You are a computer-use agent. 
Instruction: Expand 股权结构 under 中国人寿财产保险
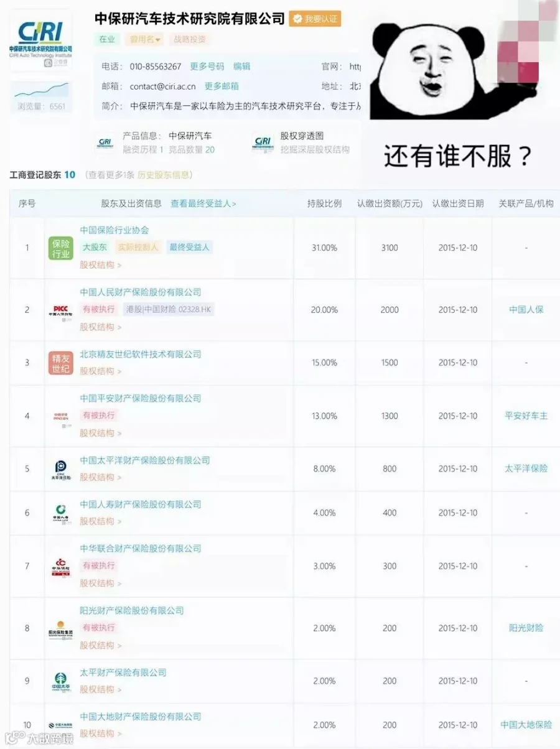click(x=100, y=521)
